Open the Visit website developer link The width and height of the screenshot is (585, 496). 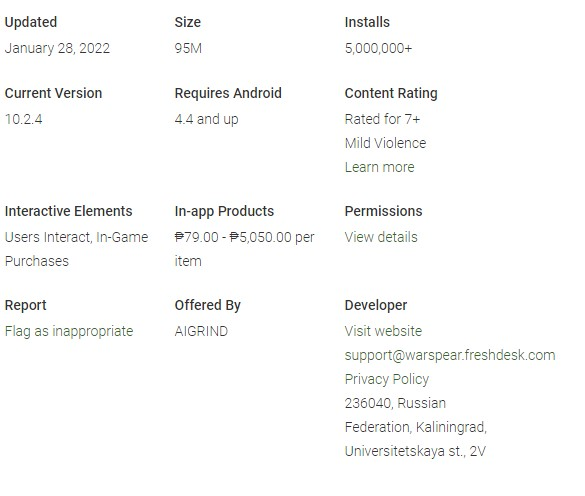click(x=383, y=331)
